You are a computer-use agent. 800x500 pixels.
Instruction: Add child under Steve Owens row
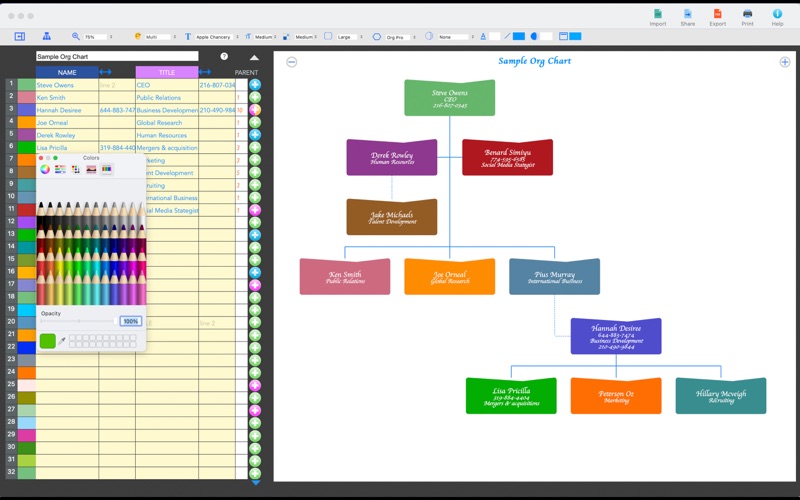coord(255,85)
